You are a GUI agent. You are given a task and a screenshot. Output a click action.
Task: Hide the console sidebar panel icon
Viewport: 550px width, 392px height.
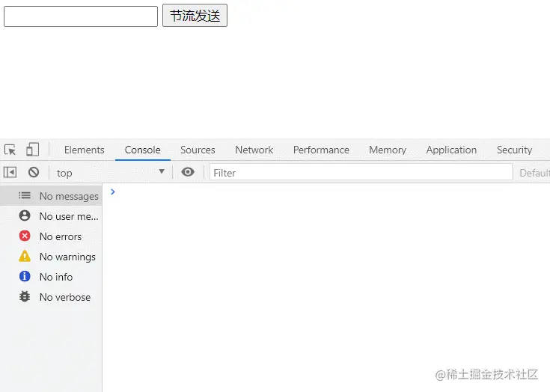point(10,172)
